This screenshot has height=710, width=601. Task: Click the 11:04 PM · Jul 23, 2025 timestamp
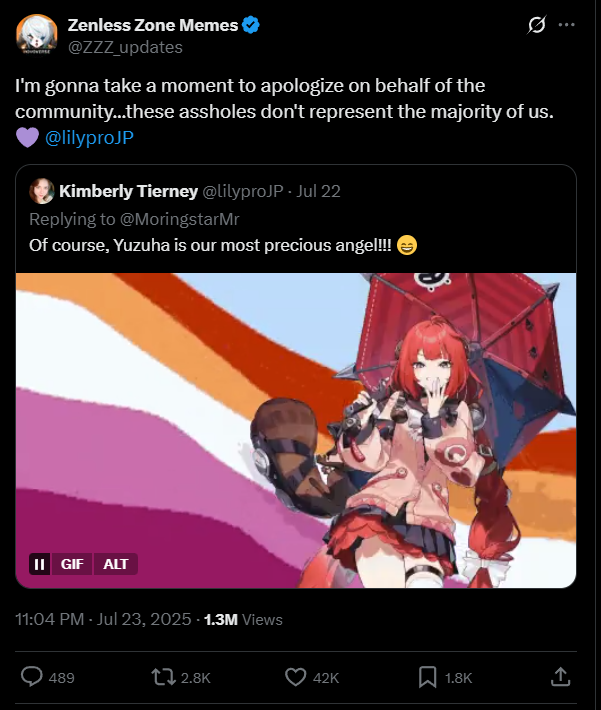click(x=103, y=619)
